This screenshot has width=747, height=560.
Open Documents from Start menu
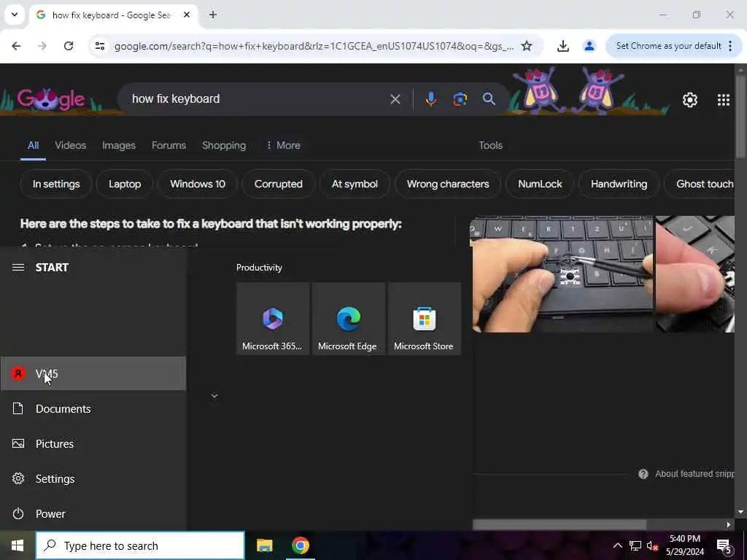click(93, 408)
